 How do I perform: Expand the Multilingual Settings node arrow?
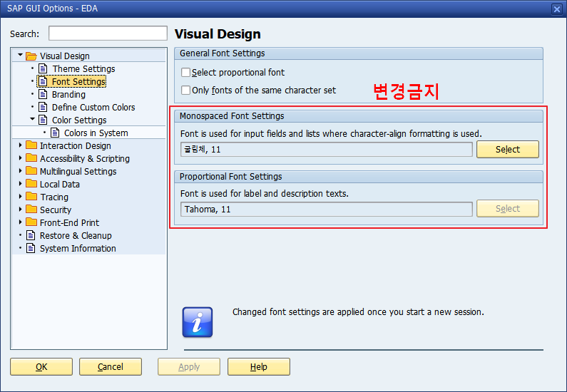[20, 171]
